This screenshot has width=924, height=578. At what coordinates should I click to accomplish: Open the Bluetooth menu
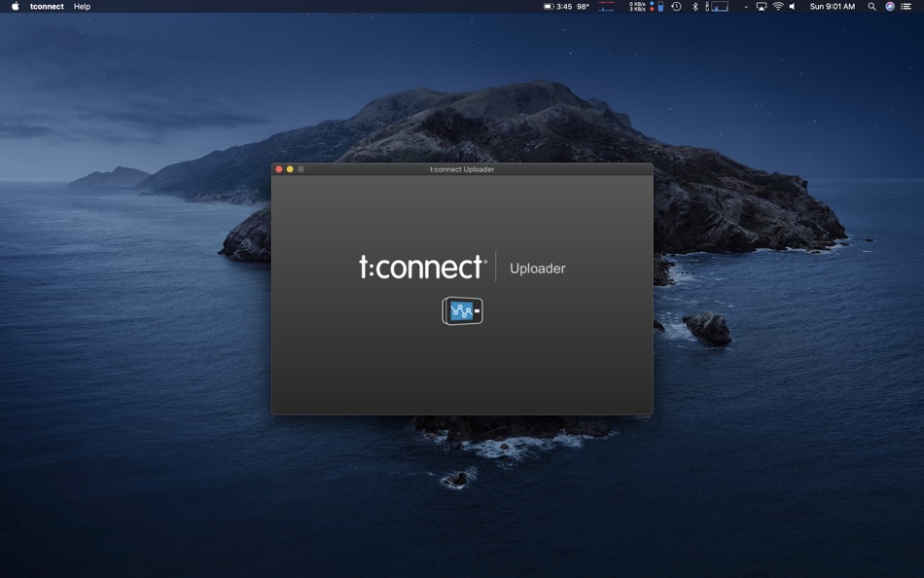pyautogui.click(x=694, y=7)
